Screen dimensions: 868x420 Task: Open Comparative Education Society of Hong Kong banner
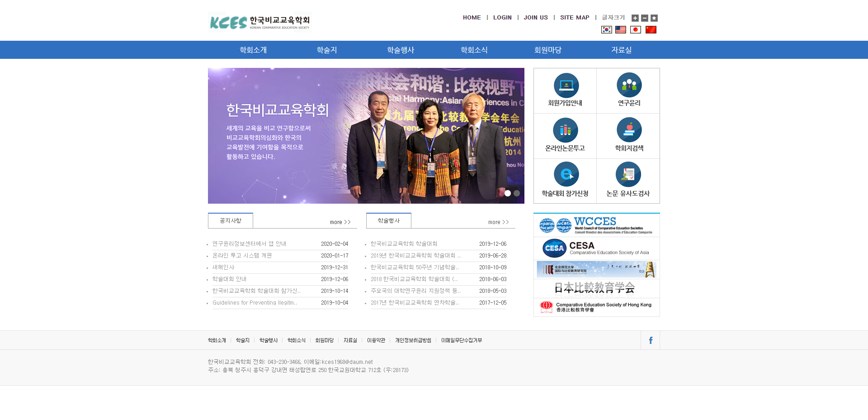coord(597,307)
